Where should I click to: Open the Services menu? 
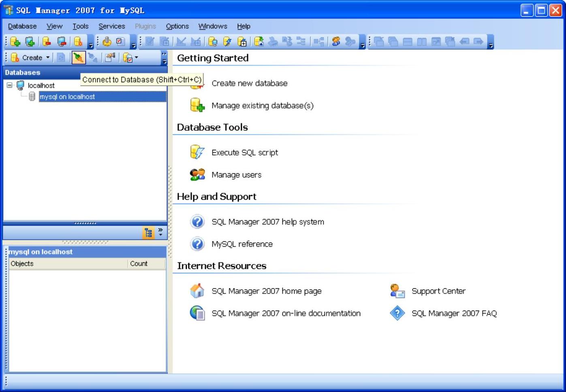coord(112,26)
